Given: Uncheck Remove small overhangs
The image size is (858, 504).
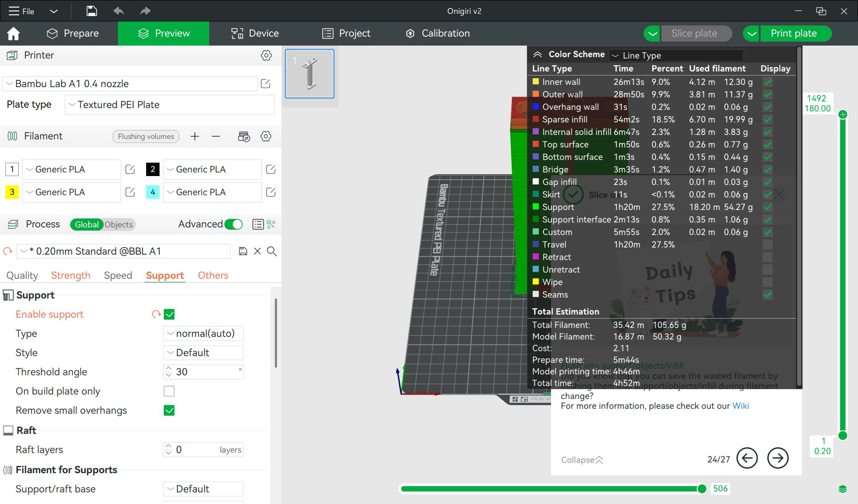Looking at the screenshot, I should point(169,410).
